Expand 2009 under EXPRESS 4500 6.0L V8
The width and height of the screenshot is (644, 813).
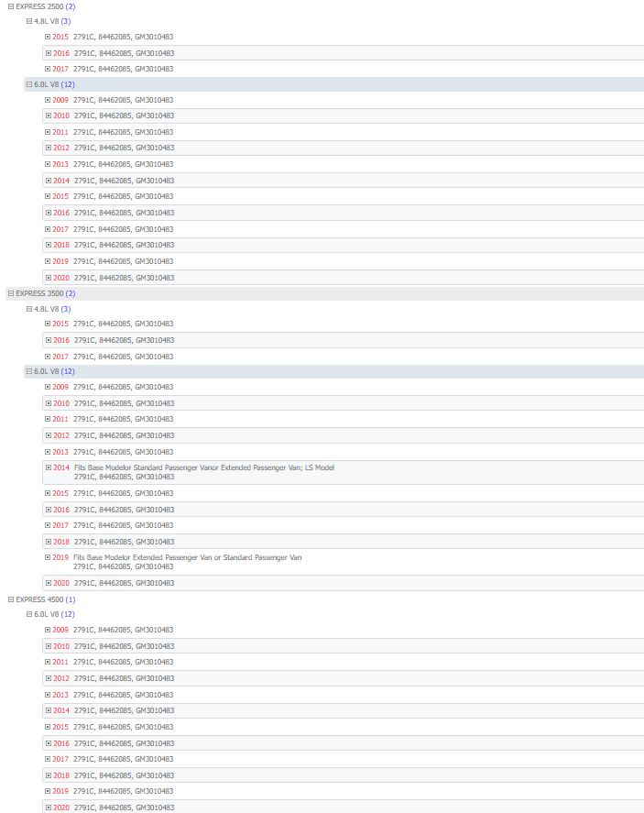[x=48, y=630]
